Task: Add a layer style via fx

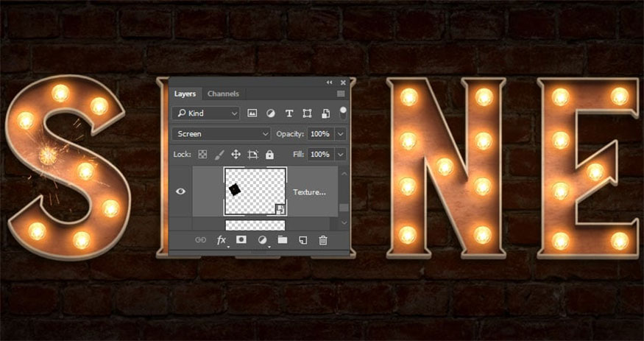Action: pyautogui.click(x=222, y=240)
